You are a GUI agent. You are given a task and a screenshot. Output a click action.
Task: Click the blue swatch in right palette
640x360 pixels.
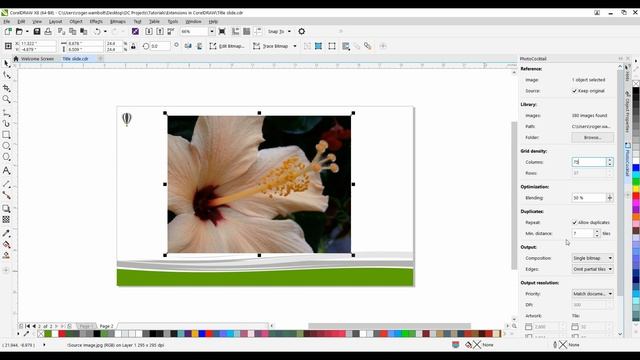tap(636, 168)
